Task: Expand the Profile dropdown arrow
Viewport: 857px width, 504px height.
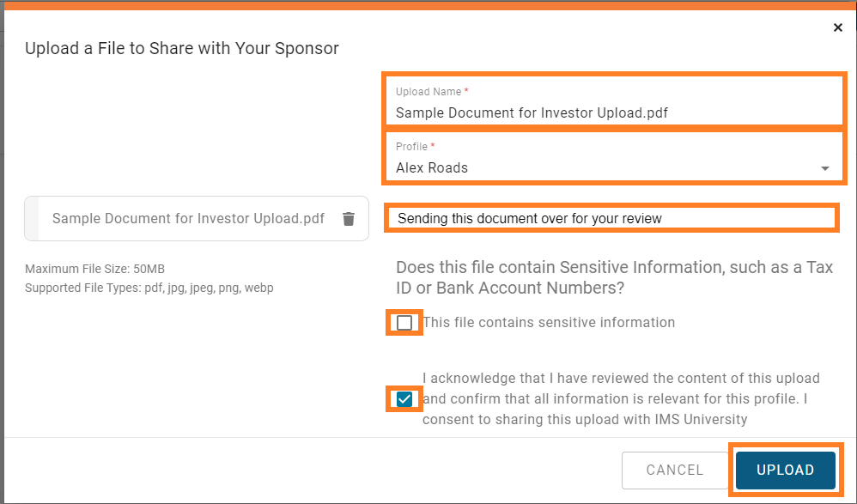Action: point(824,168)
